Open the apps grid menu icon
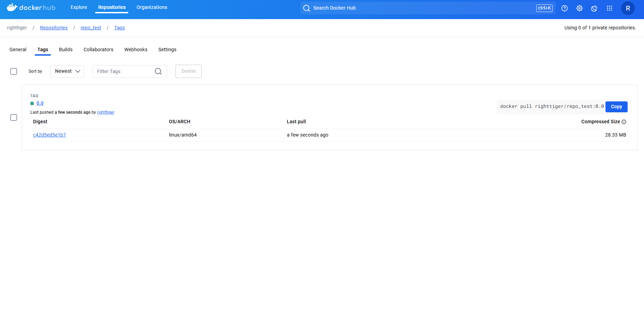The height and width of the screenshot is (325, 644). click(610, 8)
